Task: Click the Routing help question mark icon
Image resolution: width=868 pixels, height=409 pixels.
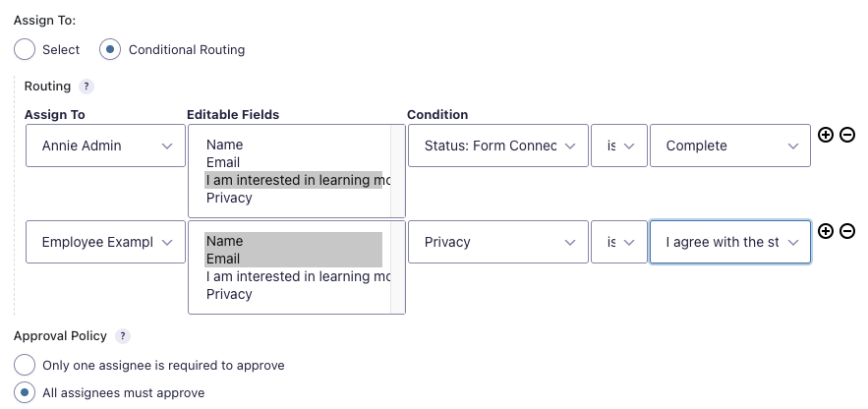Action: tap(86, 87)
